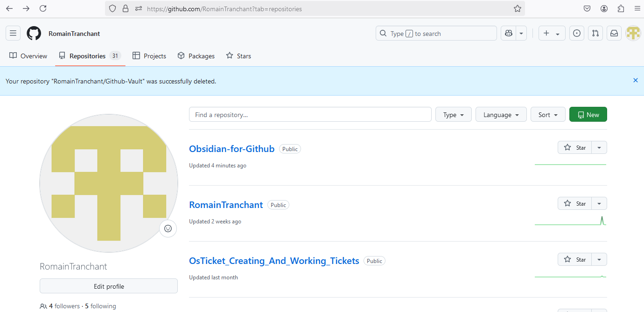Image resolution: width=644 pixels, height=312 pixels.
Task: Open the Sort dropdown
Action: pos(547,114)
